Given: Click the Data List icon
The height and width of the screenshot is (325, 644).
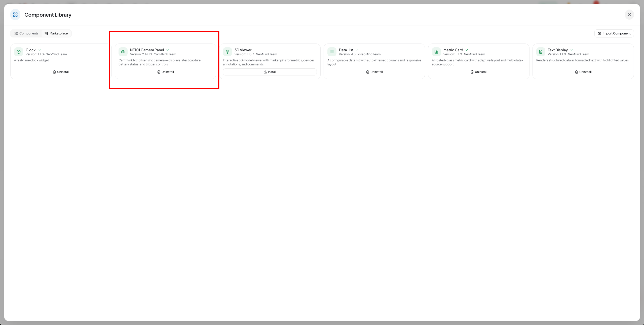Looking at the screenshot, I should (x=332, y=52).
